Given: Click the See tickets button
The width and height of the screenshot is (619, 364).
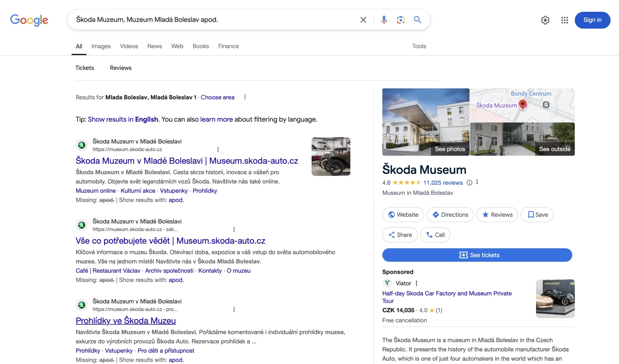Looking at the screenshot, I should coord(477,255).
